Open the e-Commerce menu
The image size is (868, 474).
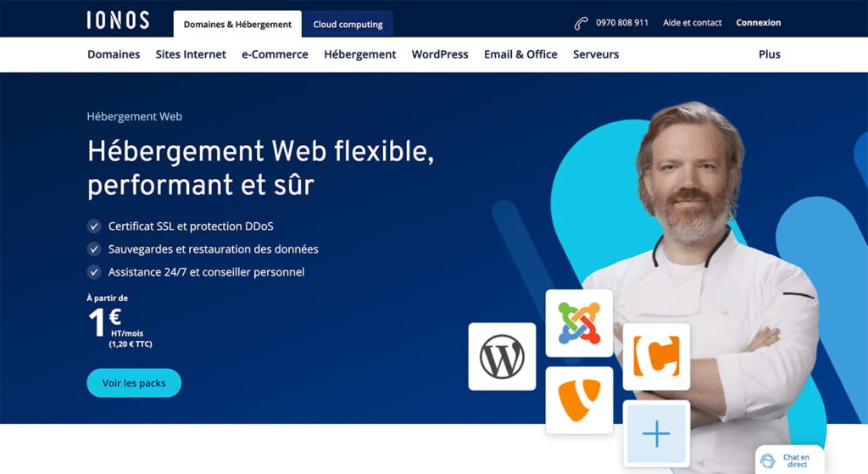(x=275, y=54)
